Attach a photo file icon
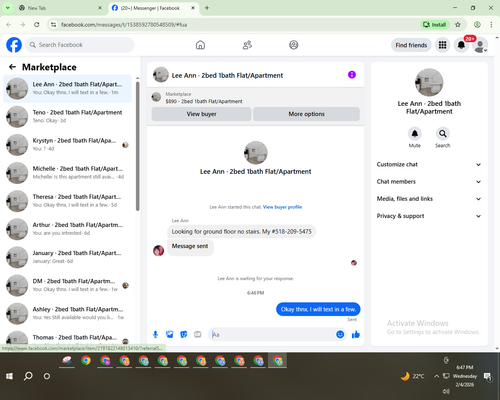The height and width of the screenshot is (400, 500). point(170,334)
